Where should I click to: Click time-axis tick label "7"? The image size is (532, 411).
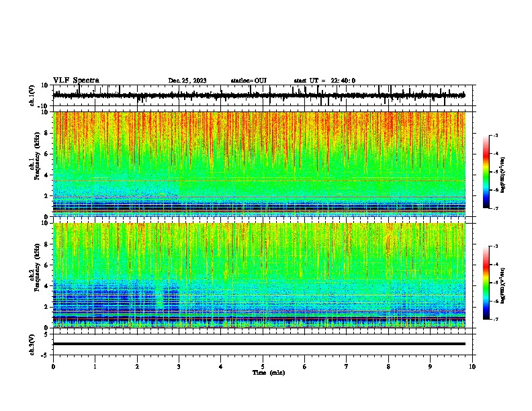pyautogui.click(x=347, y=367)
